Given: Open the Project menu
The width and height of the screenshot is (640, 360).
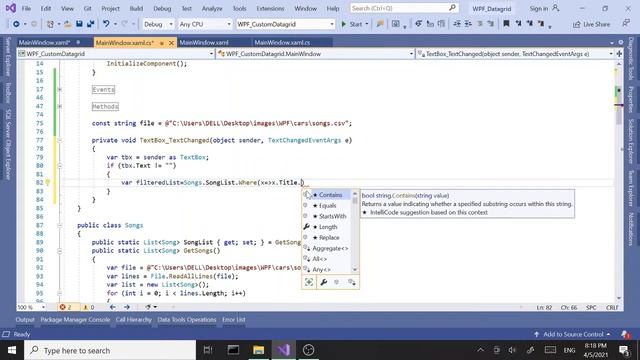Looking at the screenshot, I should pyautogui.click(x=110, y=9).
